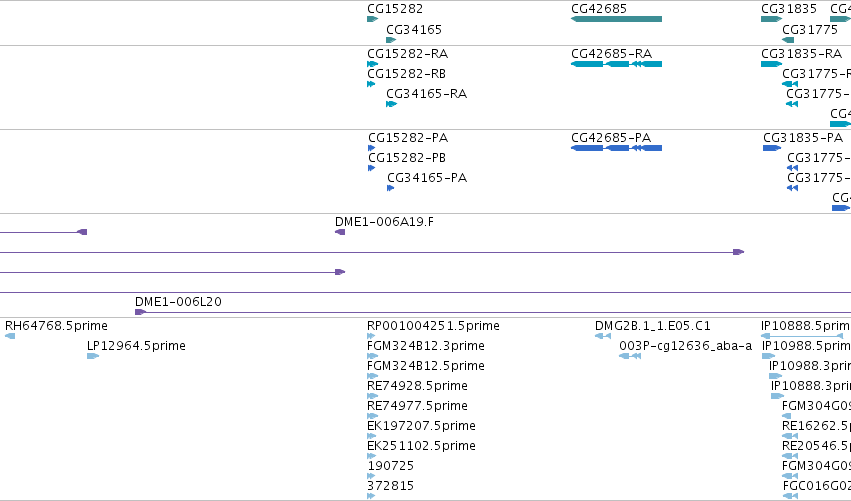
Task: Click EST RE74928.5prime label
Action: [x=417, y=386]
